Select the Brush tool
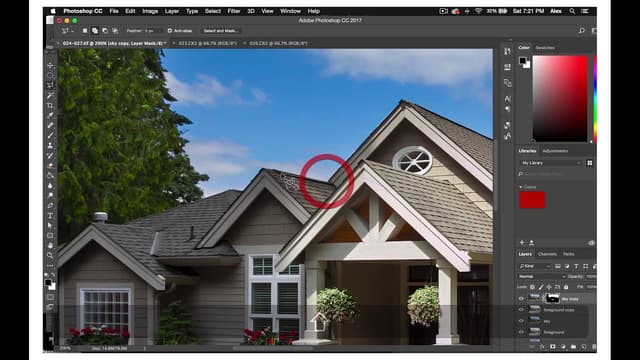 coord(50,136)
